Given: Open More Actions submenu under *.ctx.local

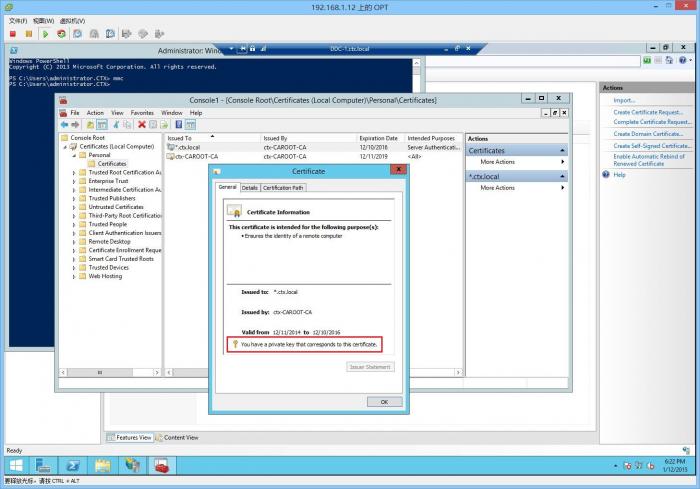Looking at the screenshot, I should pos(517,188).
